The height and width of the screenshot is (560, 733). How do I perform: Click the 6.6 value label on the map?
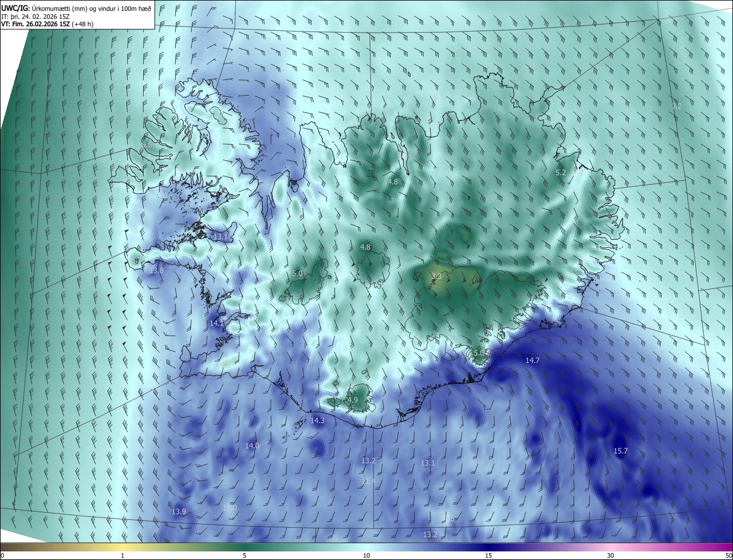147,145
